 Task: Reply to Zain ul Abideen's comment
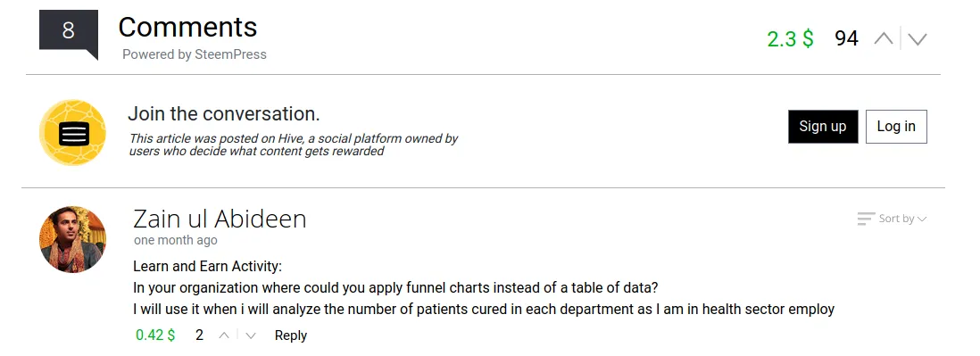coord(291,335)
